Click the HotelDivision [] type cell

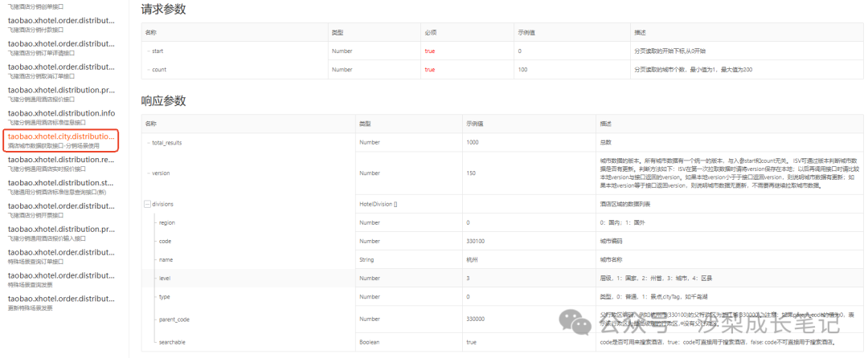(x=379, y=204)
